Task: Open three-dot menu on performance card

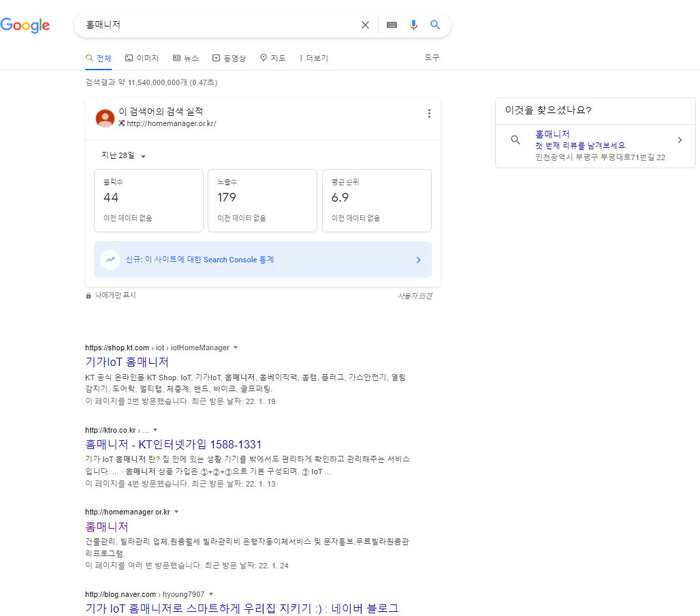Action: pos(429,113)
